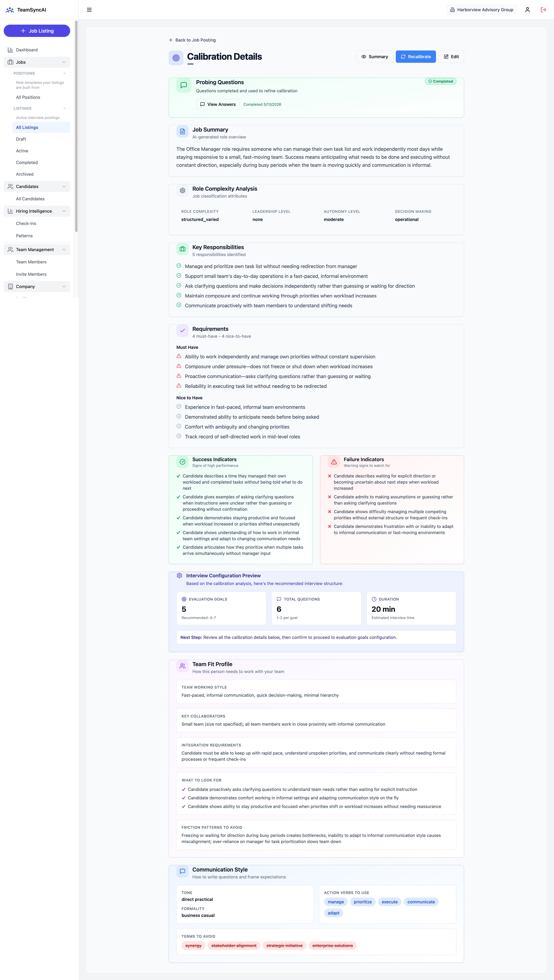Create a new Job Listing

coord(37,31)
